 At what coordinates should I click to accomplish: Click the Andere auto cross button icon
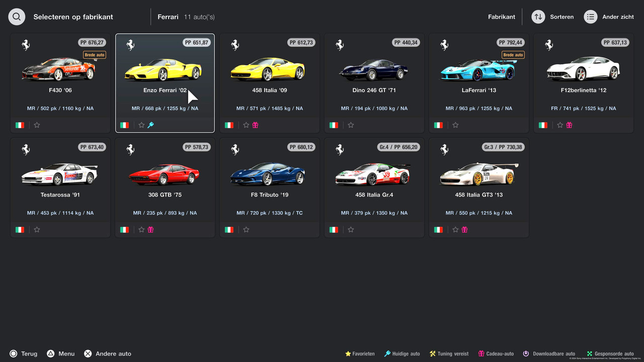coord(88,353)
